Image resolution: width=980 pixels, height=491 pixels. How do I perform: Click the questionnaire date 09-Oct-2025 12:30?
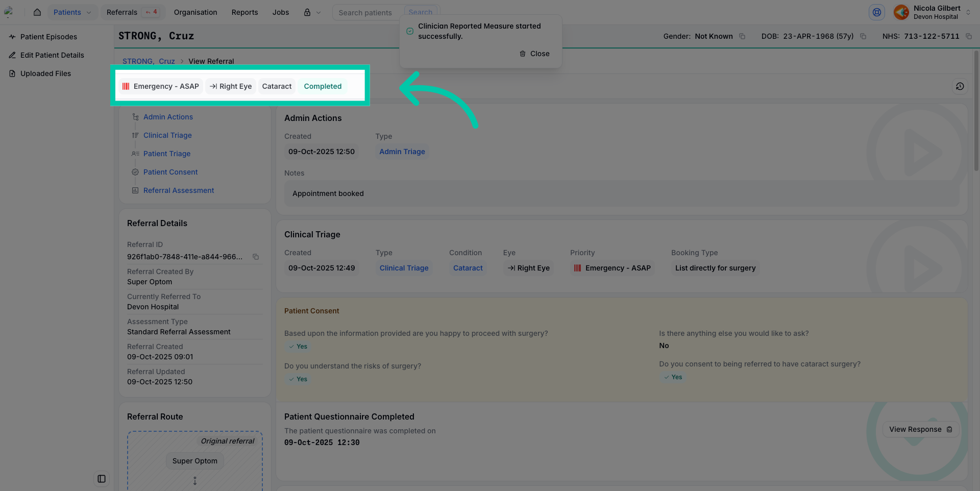pos(322,443)
